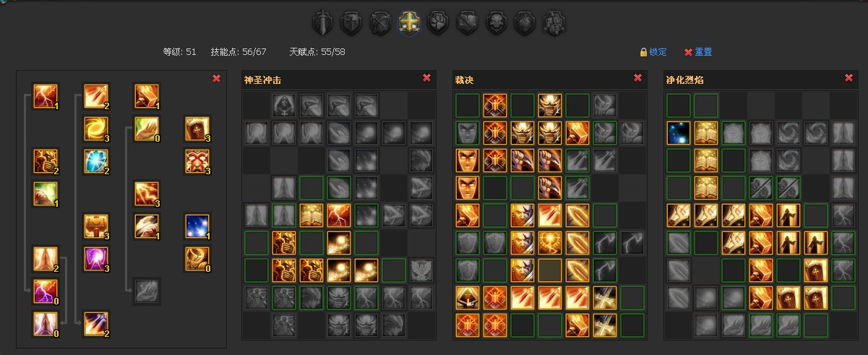Click the purple orb skill with rank 3
The width and height of the screenshot is (868, 355).
point(96,258)
